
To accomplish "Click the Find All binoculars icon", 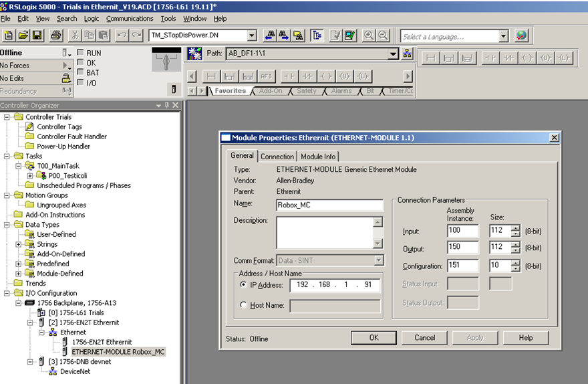I will click(x=298, y=35).
